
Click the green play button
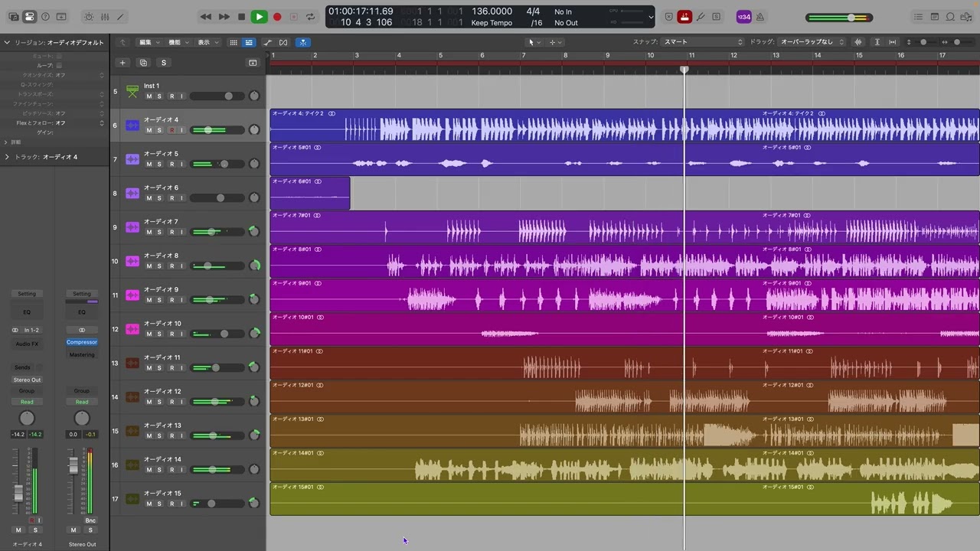(x=259, y=17)
